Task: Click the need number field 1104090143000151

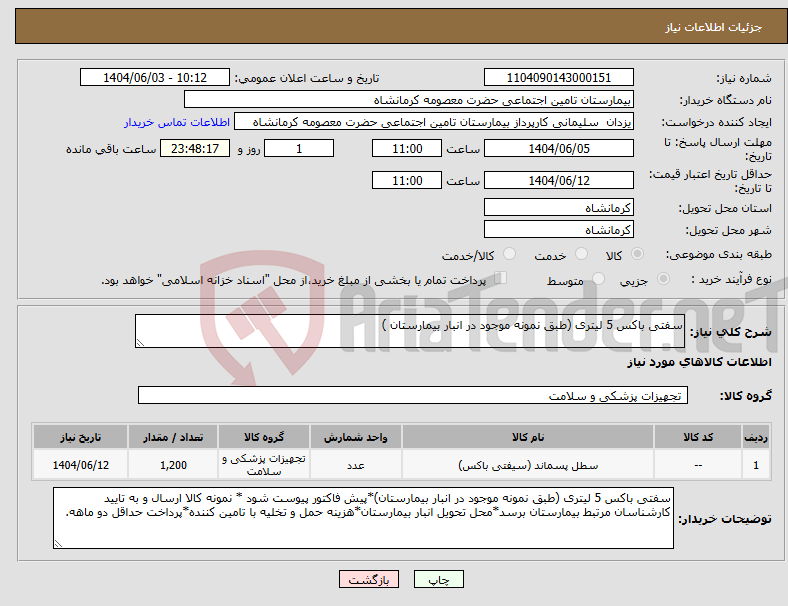Action: (559, 77)
